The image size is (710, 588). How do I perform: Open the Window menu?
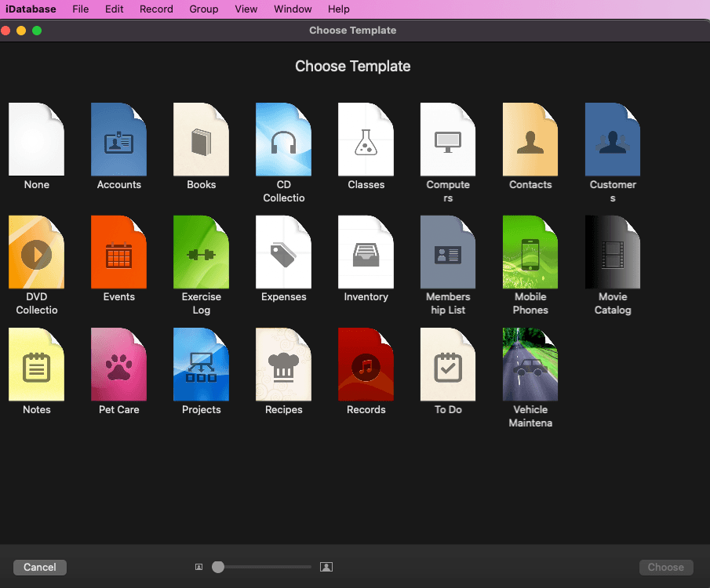293,9
